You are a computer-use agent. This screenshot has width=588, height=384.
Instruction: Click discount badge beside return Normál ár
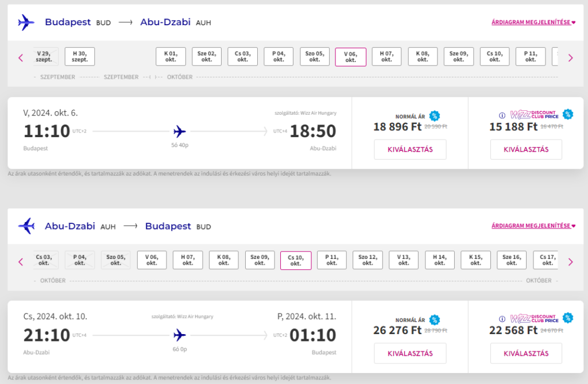click(x=435, y=320)
